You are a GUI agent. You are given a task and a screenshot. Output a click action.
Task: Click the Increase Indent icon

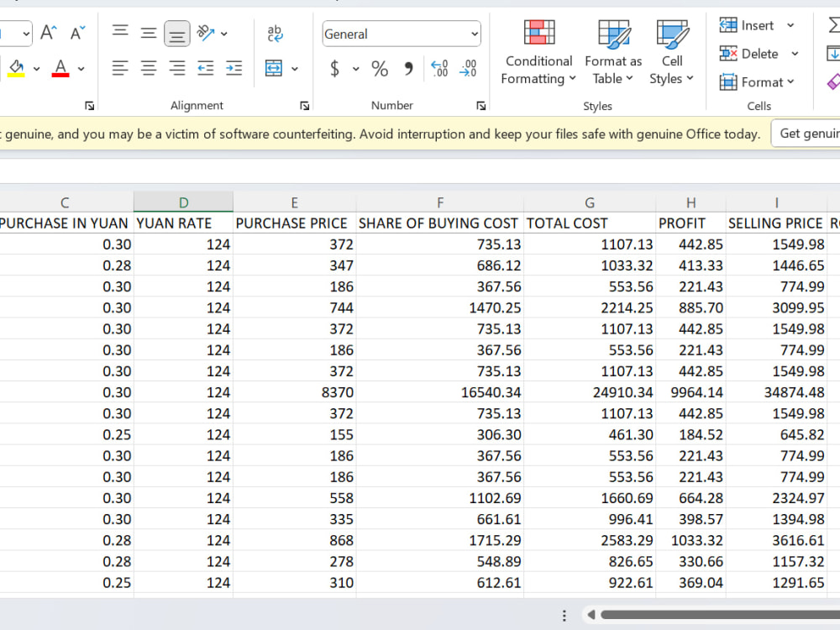[234, 68]
